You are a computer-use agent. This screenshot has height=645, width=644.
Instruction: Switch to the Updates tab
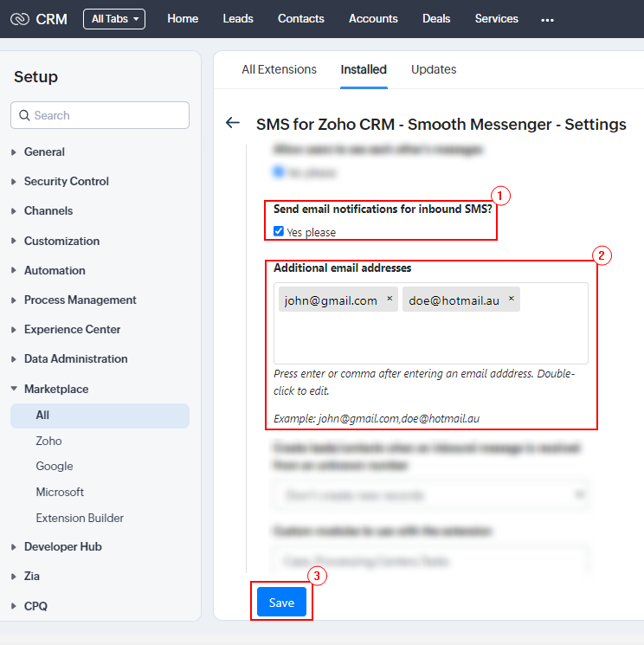coord(434,69)
